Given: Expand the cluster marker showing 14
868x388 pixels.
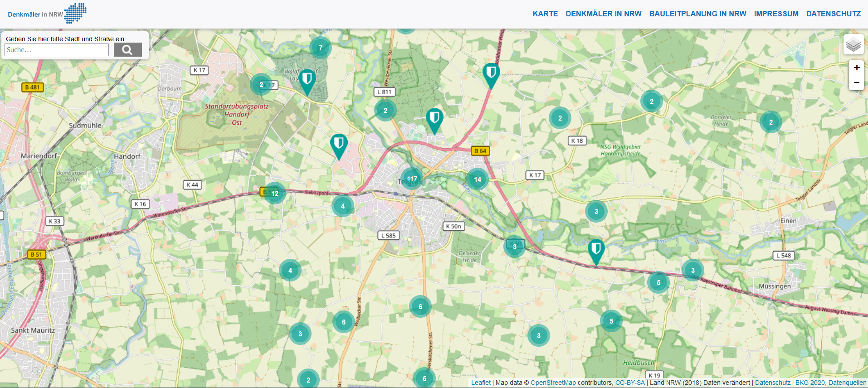Looking at the screenshot, I should 478,179.
